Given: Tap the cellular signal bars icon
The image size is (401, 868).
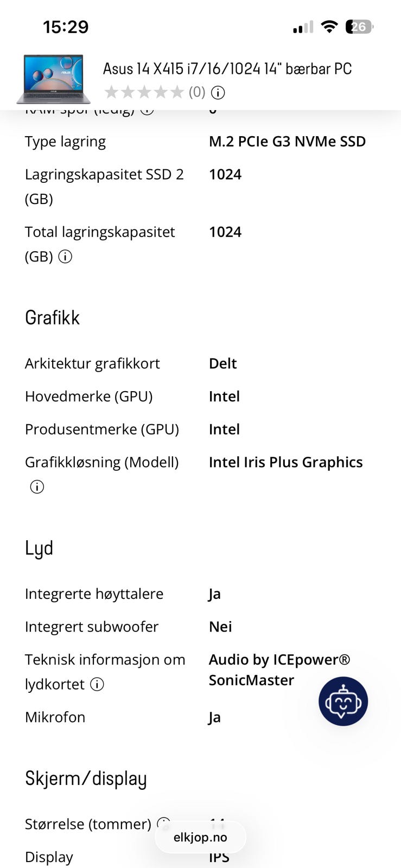Looking at the screenshot, I should click(x=303, y=27).
